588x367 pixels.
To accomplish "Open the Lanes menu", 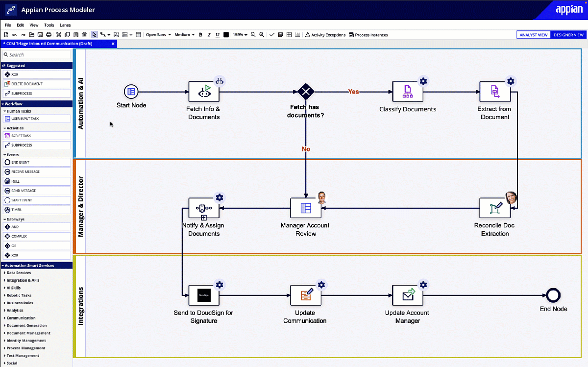I will point(65,25).
